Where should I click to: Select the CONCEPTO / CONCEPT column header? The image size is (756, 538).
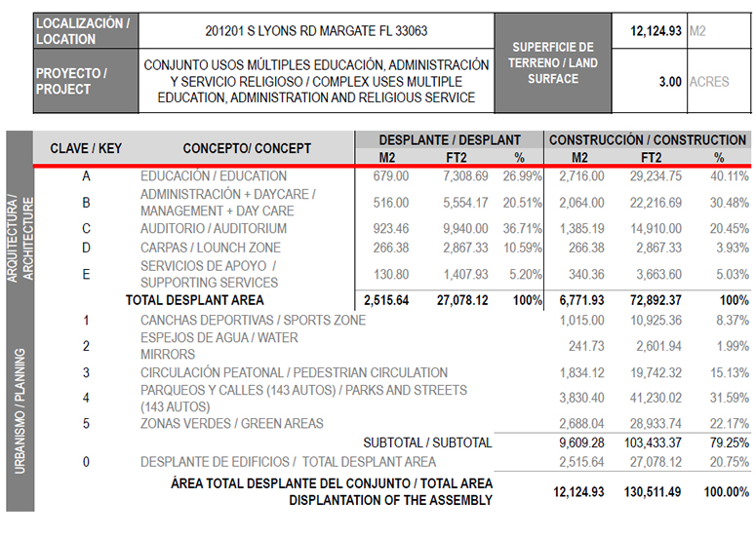pos(247,148)
